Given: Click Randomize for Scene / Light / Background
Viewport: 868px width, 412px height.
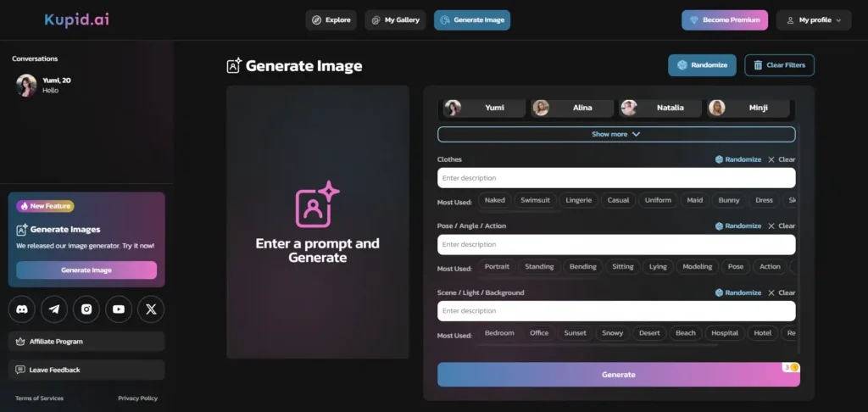Looking at the screenshot, I should click(x=738, y=292).
